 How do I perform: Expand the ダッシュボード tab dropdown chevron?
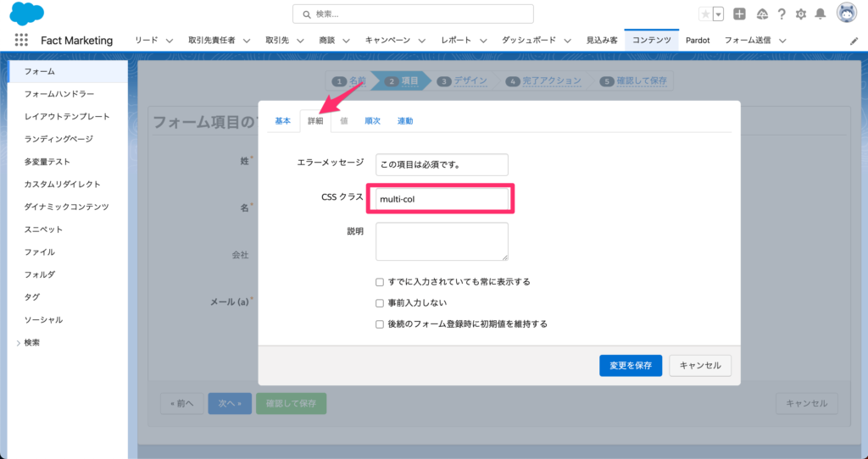click(567, 41)
